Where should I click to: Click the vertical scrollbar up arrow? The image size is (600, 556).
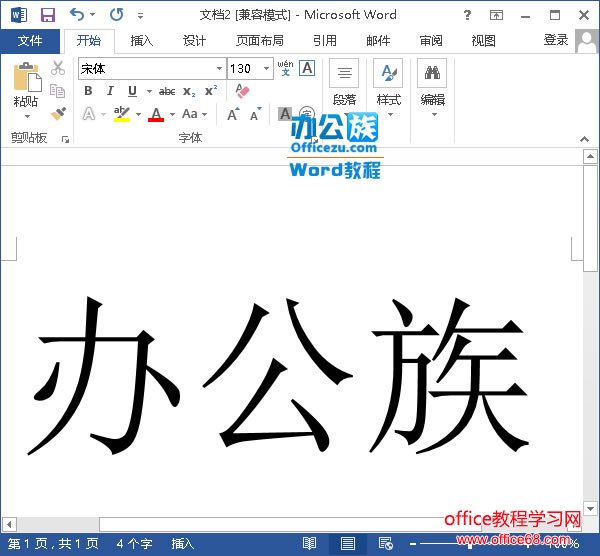(x=590, y=157)
